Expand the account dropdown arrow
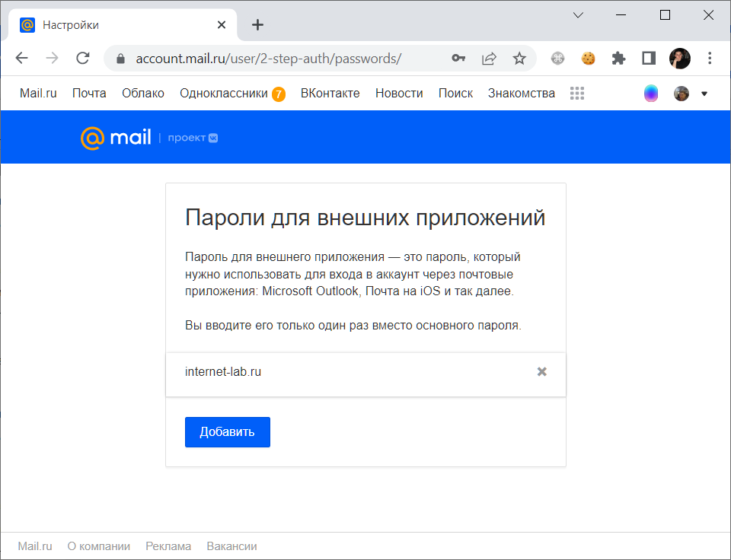 point(704,94)
